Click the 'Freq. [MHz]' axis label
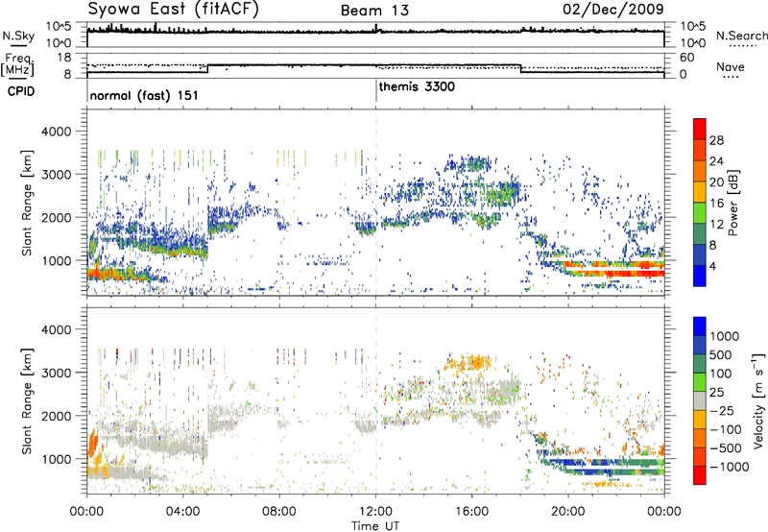Screen dimensions: 768x532 (17, 65)
